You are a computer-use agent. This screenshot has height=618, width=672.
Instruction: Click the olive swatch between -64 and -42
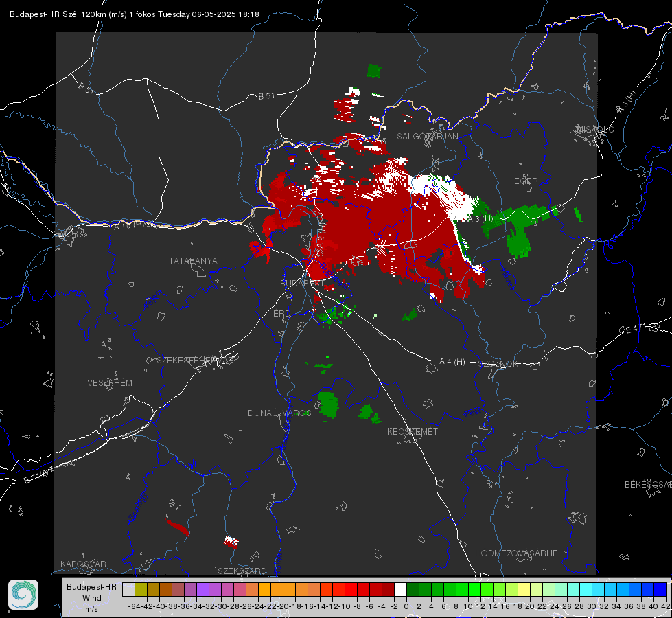pos(141,590)
